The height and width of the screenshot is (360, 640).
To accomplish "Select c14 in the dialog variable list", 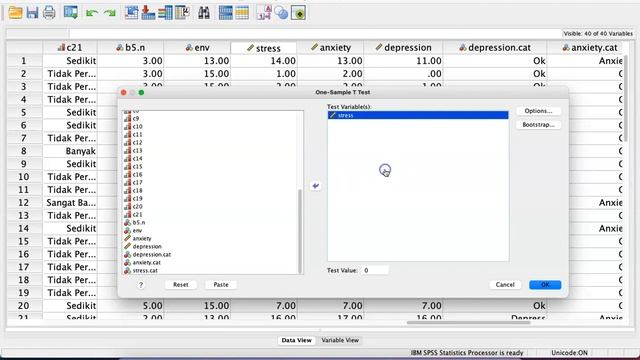I will tap(137, 158).
